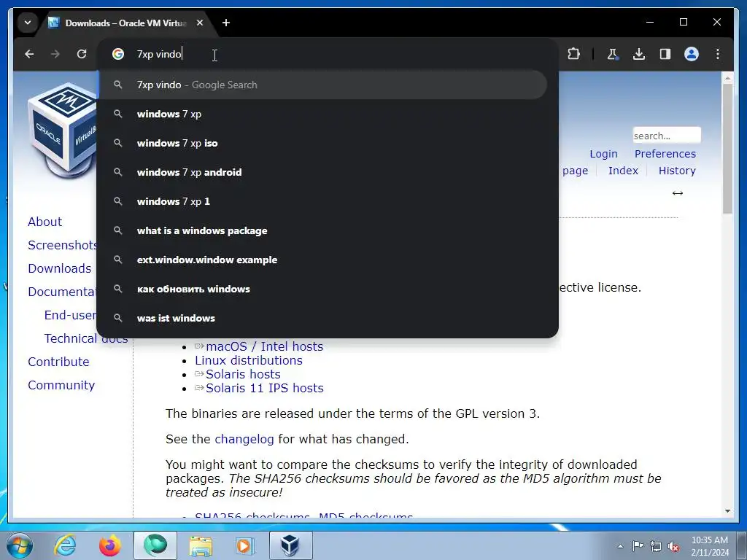The width and height of the screenshot is (747, 560).
Task: Click the page vertical scrollbar thumb
Action: pos(727,149)
